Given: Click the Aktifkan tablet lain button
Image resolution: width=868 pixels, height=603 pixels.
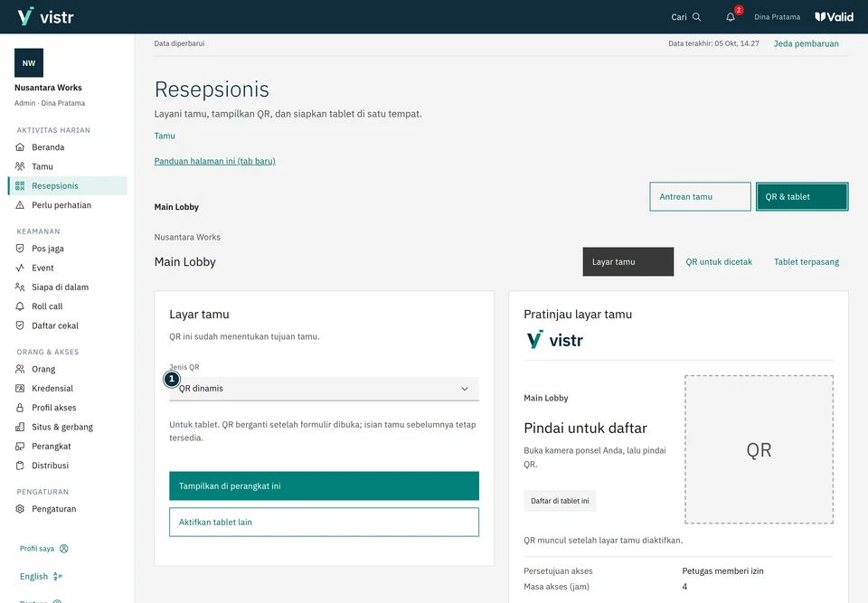Looking at the screenshot, I should [324, 523].
